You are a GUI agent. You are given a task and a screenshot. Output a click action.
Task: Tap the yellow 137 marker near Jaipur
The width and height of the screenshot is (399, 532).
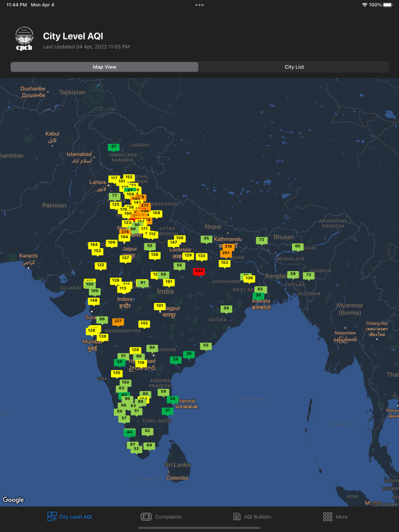click(125, 259)
